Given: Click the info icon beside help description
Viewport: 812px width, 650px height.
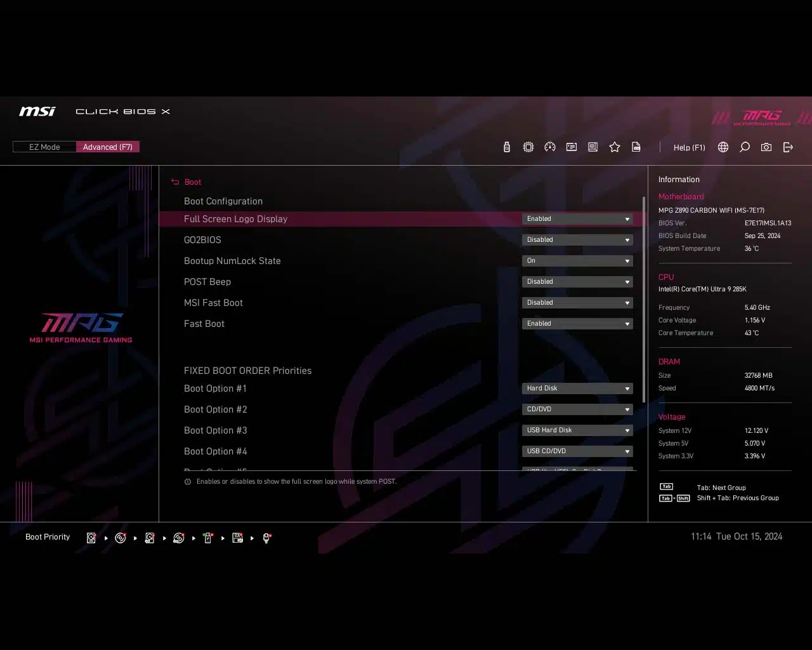Looking at the screenshot, I should 188,482.
